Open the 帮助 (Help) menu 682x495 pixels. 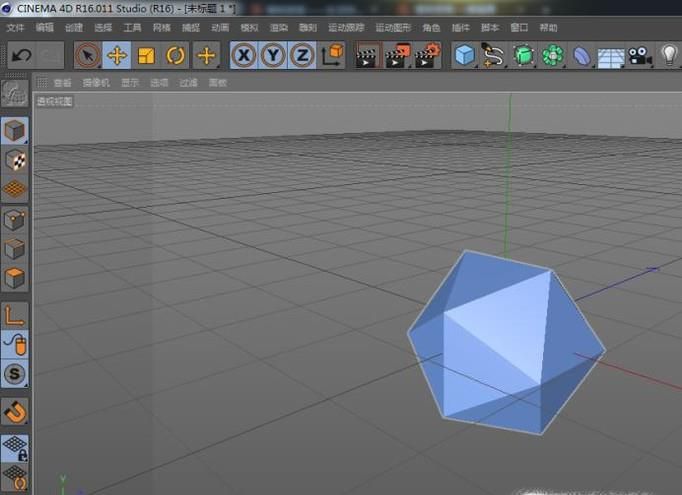pyautogui.click(x=548, y=28)
